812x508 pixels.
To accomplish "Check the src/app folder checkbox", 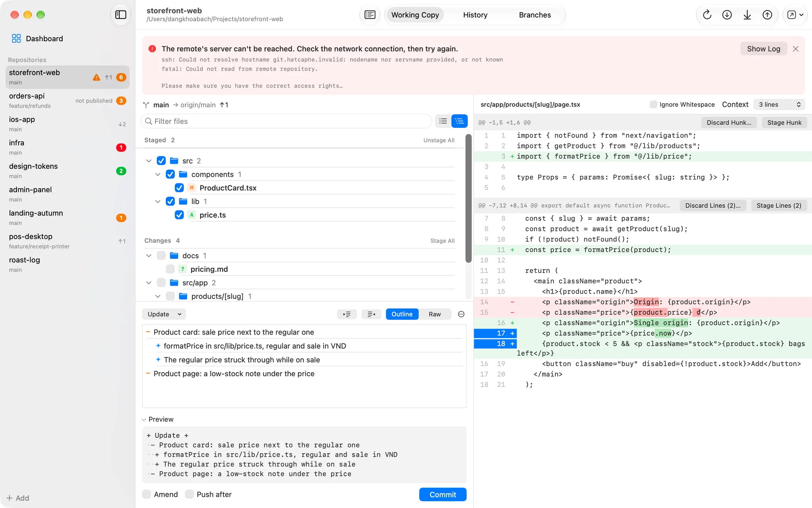I will [161, 283].
